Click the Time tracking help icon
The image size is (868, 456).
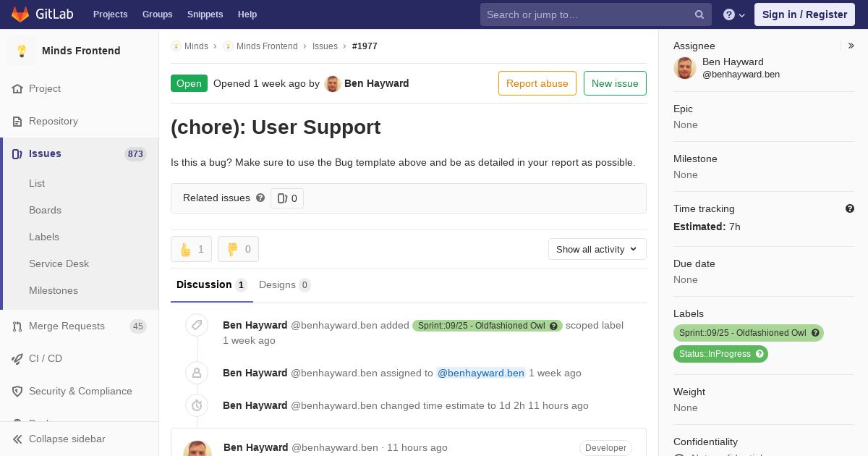pos(850,208)
